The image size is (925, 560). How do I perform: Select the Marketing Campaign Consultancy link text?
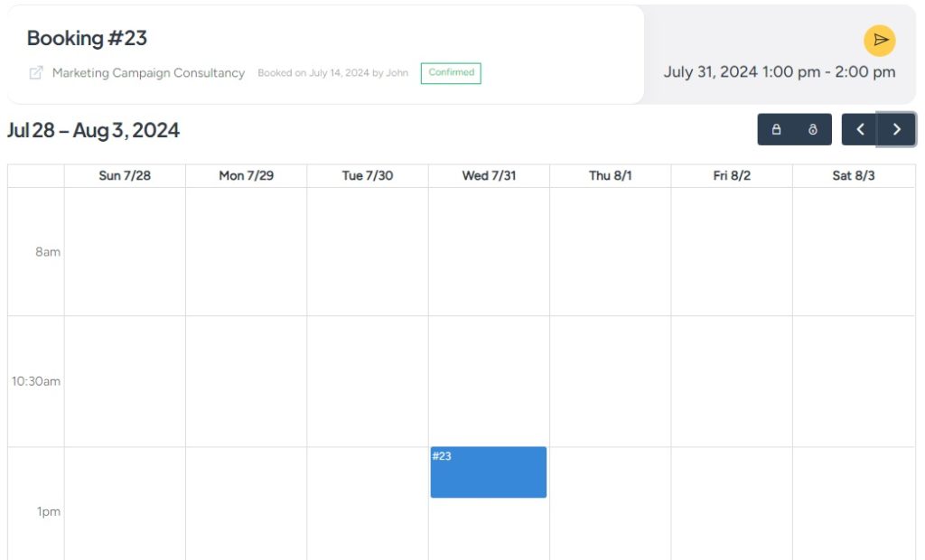[148, 73]
